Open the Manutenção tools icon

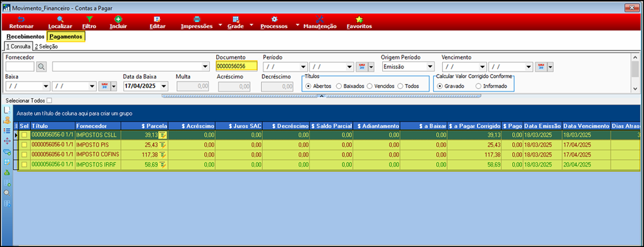click(320, 19)
